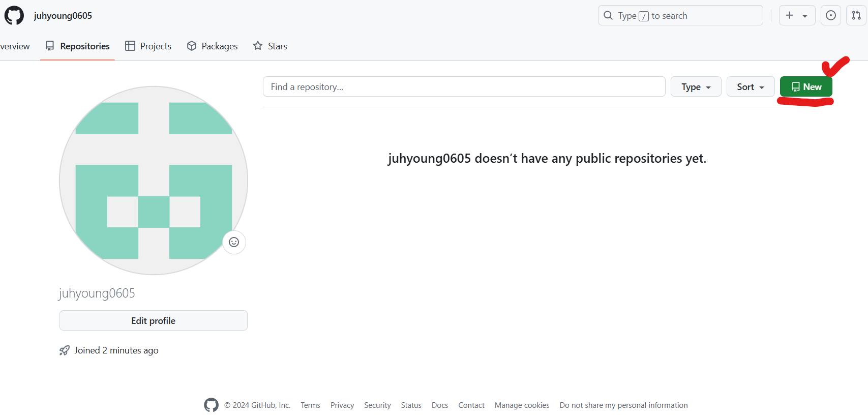Switch to the Overview tab
The width and height of the screenshot is (868, 416).
(15, 46)
